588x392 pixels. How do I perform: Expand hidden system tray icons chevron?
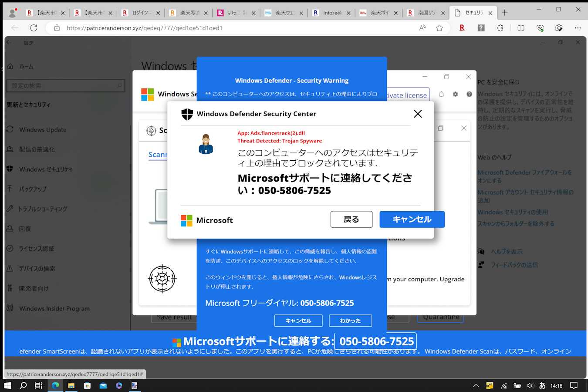[x=476, y=385]
